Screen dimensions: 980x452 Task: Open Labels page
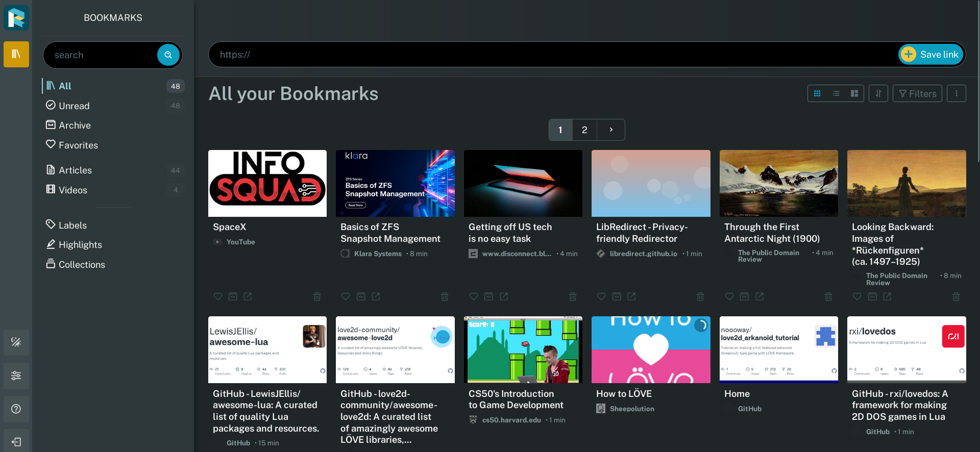(113, 225)
